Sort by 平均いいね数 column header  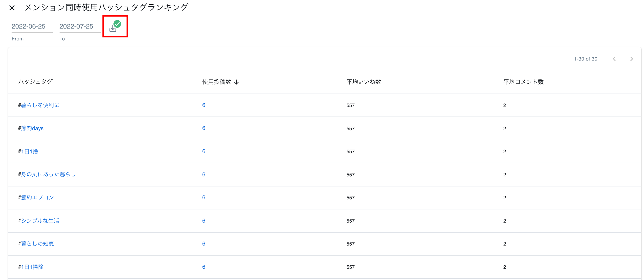[363, 82]
